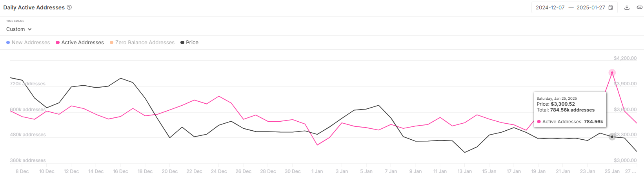Click the highlighted Jan 25 active addresses peak
644x180 pixels.
click(x=612, y=72)
